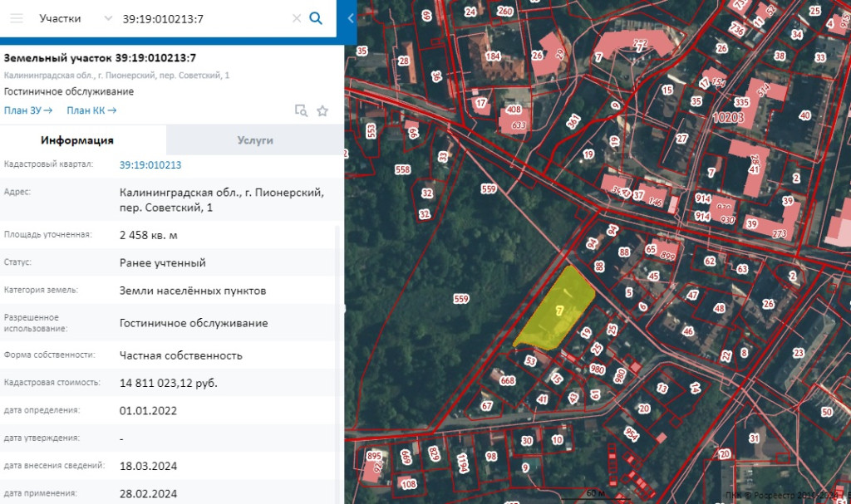
Task: Click in the cadastral number search field
Action: tap(199, 18)
